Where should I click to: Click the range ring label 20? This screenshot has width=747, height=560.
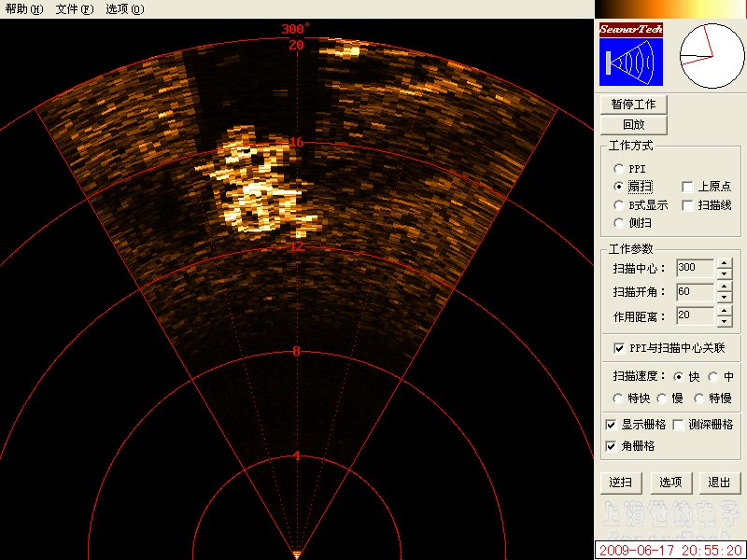[296, 45]
